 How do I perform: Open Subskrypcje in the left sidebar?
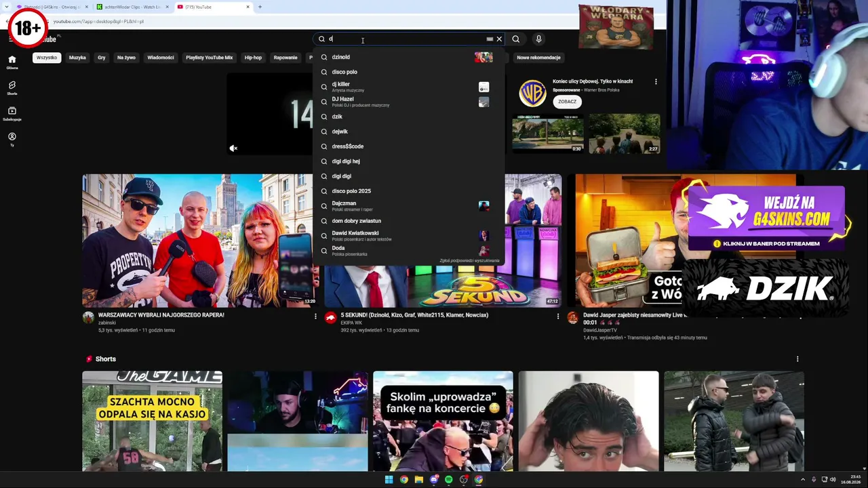[12, 113]
